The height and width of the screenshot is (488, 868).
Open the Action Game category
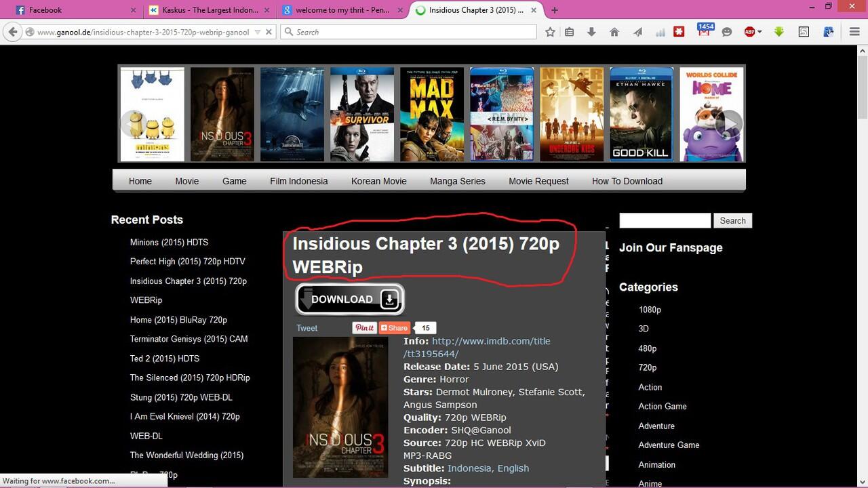[x=663, y=406]
